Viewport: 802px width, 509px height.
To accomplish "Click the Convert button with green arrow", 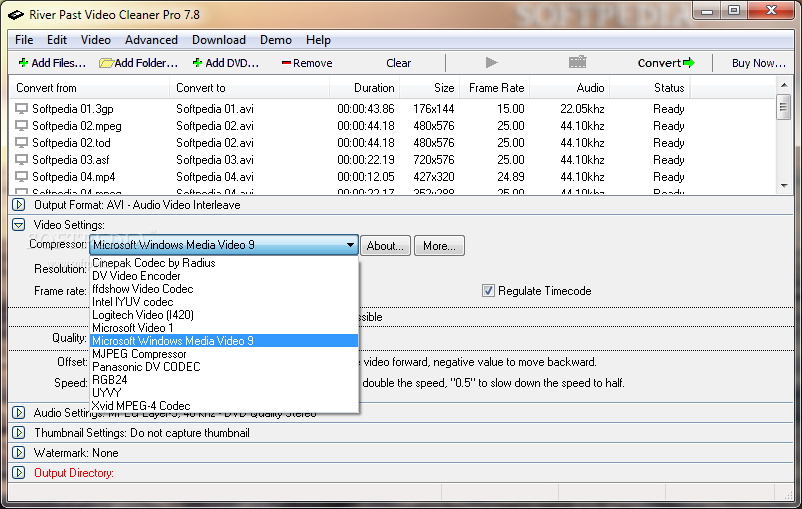I will 666,63.
